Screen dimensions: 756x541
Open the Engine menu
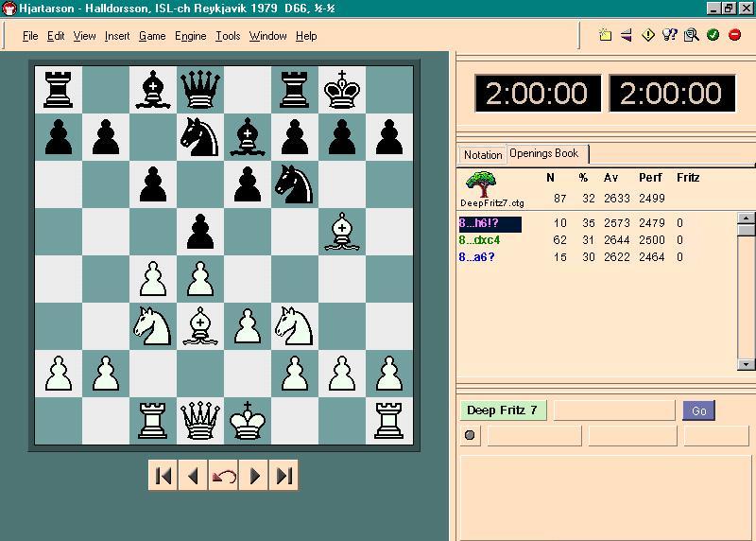190,36
